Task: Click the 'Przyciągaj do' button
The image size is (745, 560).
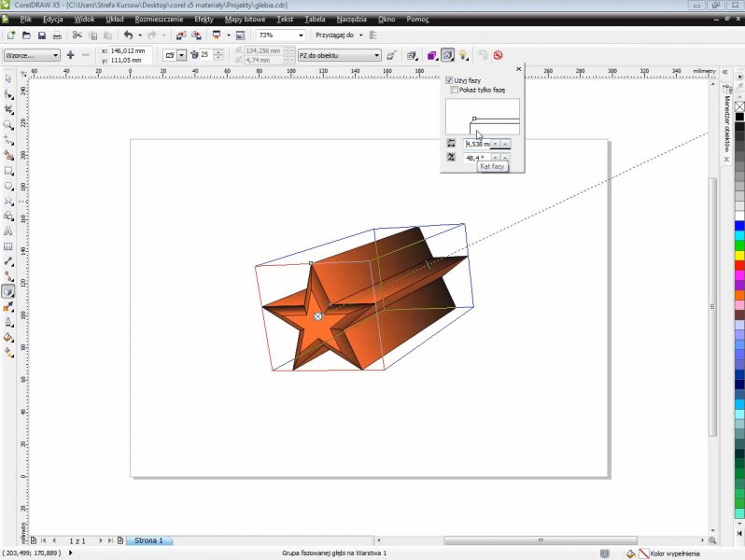Action: click(x=337, y=35)
